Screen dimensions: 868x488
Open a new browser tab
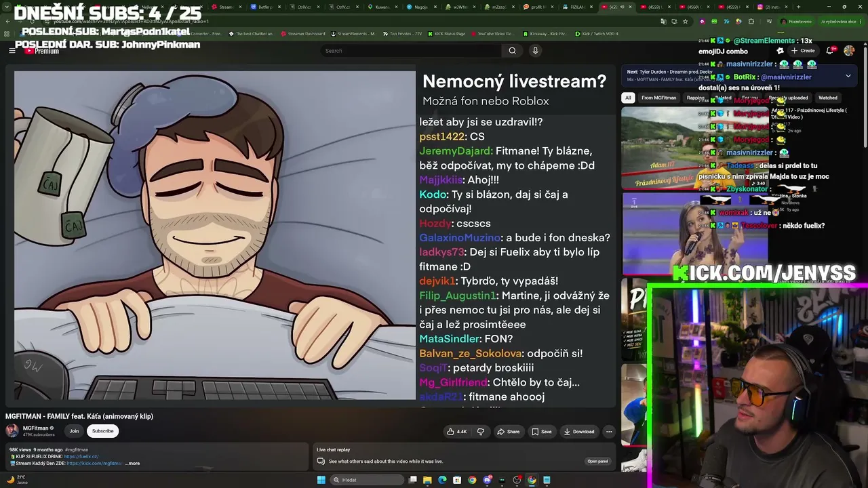coord(798,7)
